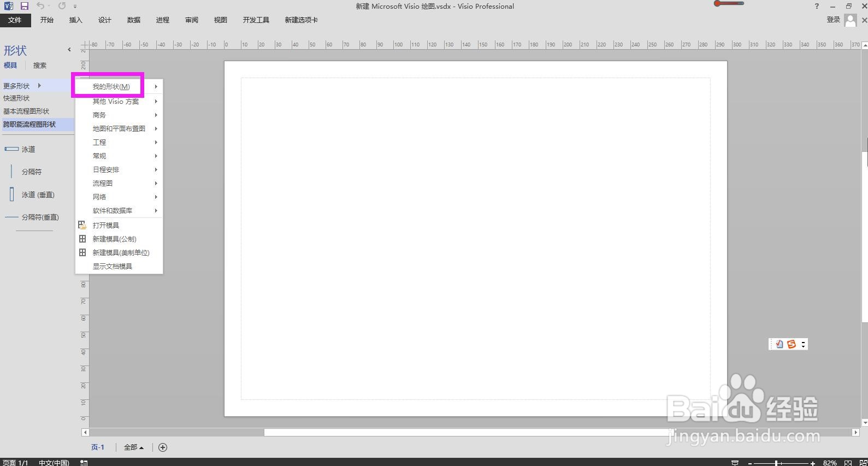
Task: Open the 其他 Visio 方案 submenu
Action: (x=119, y=102)
